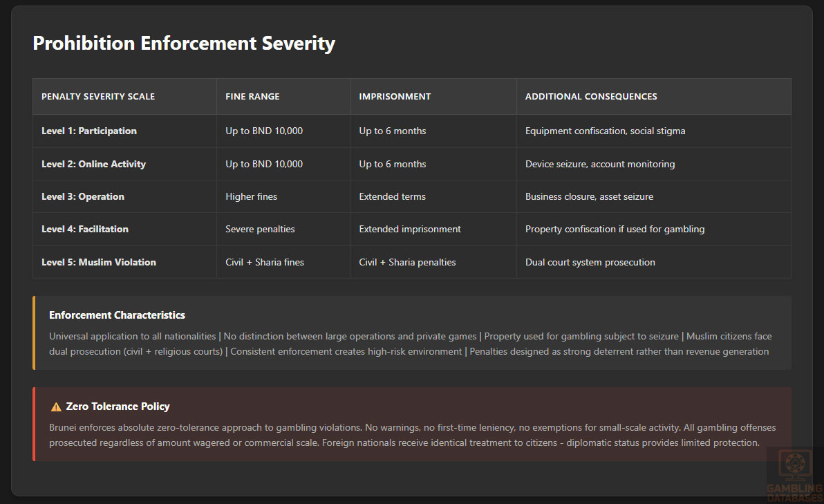The height and width of the screenshot is (504, 824).
Task: Click the Level 5: Muslim Violation row label
Action: click(x=99, y=262)
